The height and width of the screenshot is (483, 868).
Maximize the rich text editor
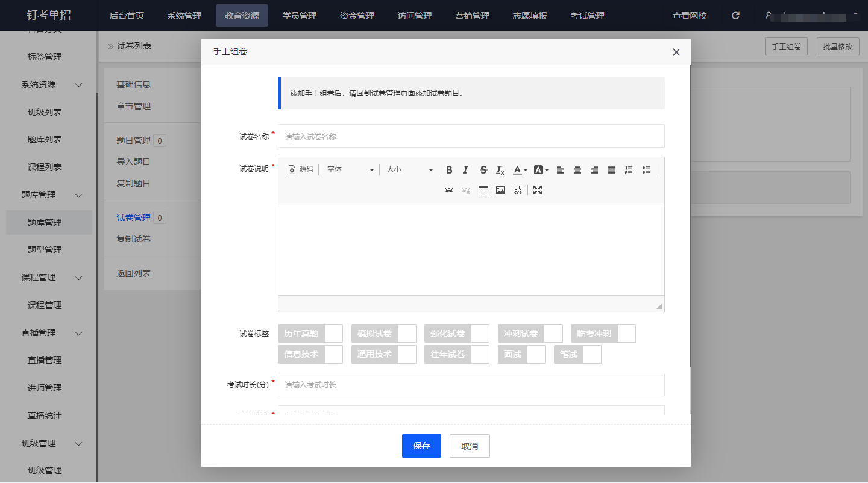(x=538, y=190)
